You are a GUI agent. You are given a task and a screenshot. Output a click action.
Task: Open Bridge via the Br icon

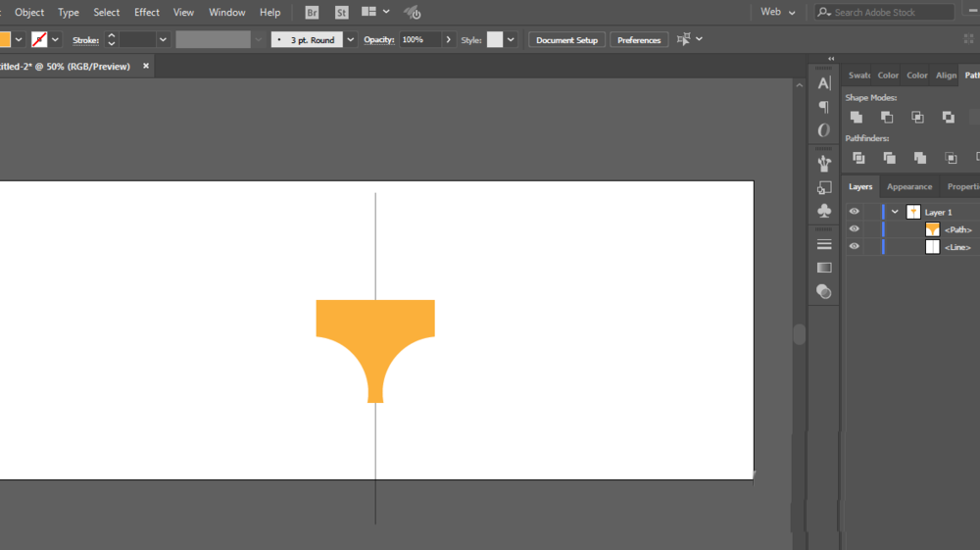coord(312,13)
